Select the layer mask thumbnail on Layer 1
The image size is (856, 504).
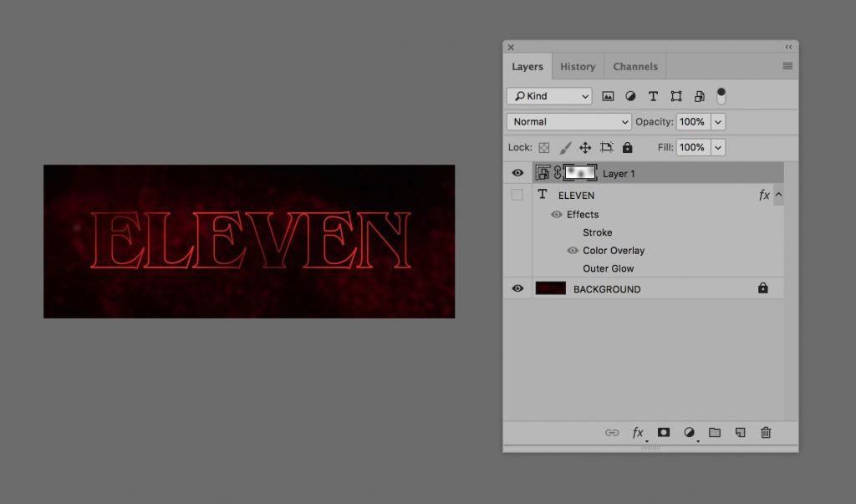pos(580,173)
